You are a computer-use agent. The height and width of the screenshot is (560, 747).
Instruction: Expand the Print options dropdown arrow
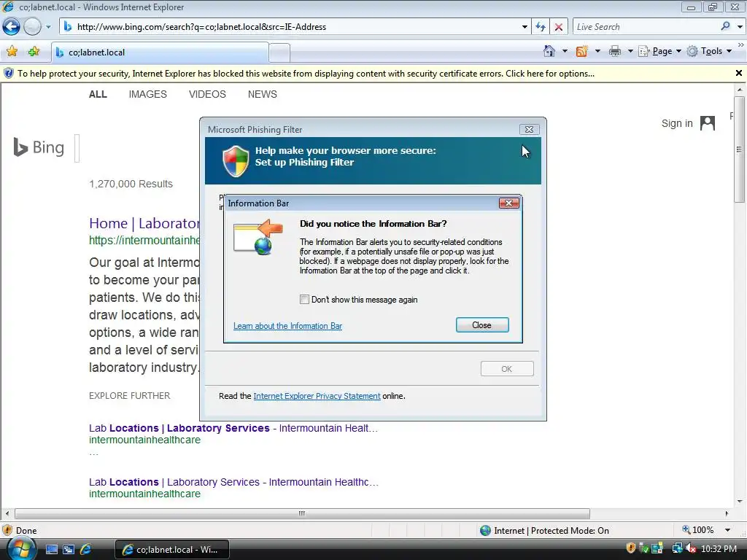pyautogui.click(x=630, y=51)
